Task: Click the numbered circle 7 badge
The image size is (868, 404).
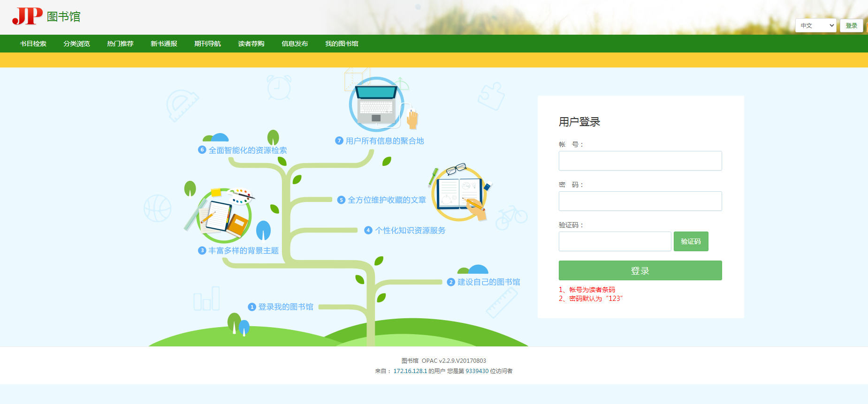Action: pos(339,141)
